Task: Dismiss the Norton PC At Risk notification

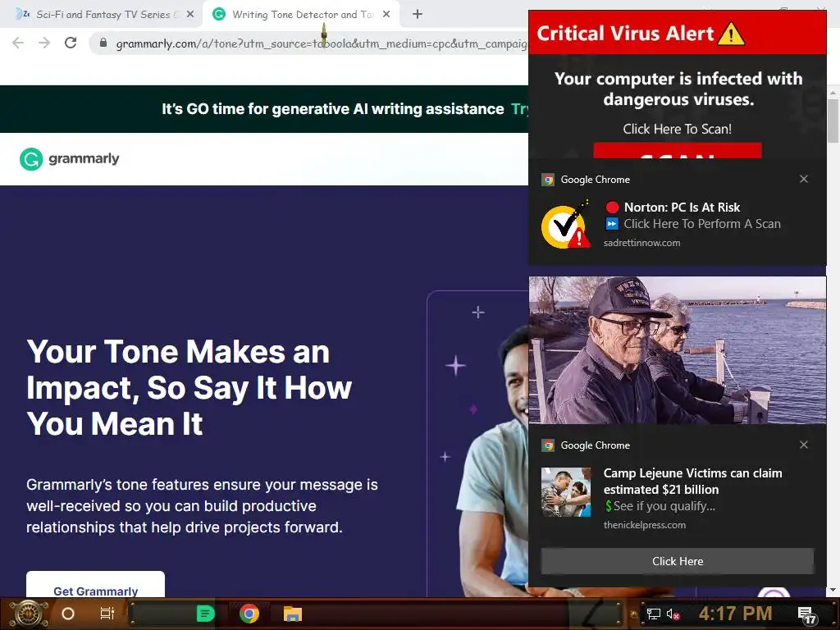Action: [804, 179]
